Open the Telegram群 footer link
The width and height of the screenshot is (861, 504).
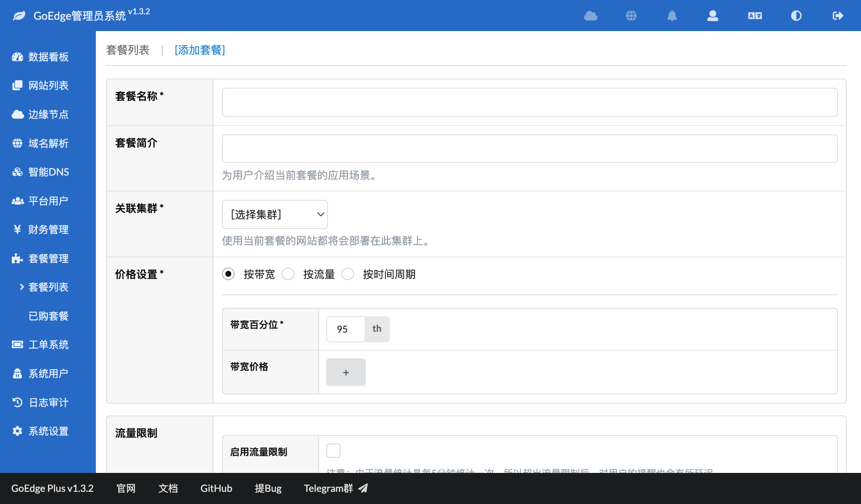tap(328, 488)
